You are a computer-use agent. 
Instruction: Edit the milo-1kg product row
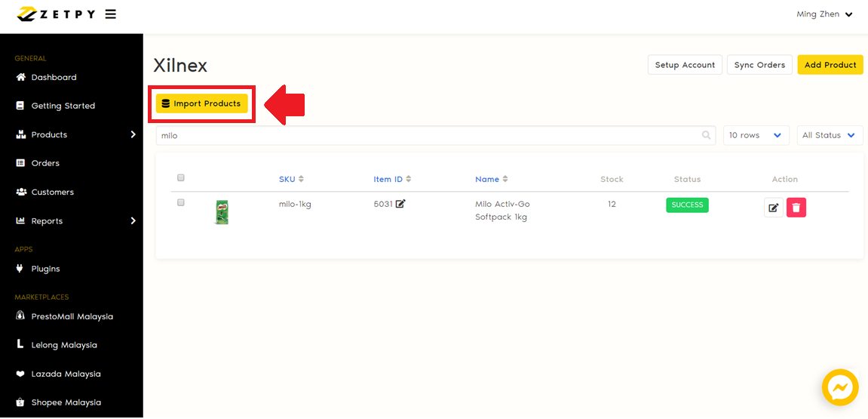pos(774,208)
